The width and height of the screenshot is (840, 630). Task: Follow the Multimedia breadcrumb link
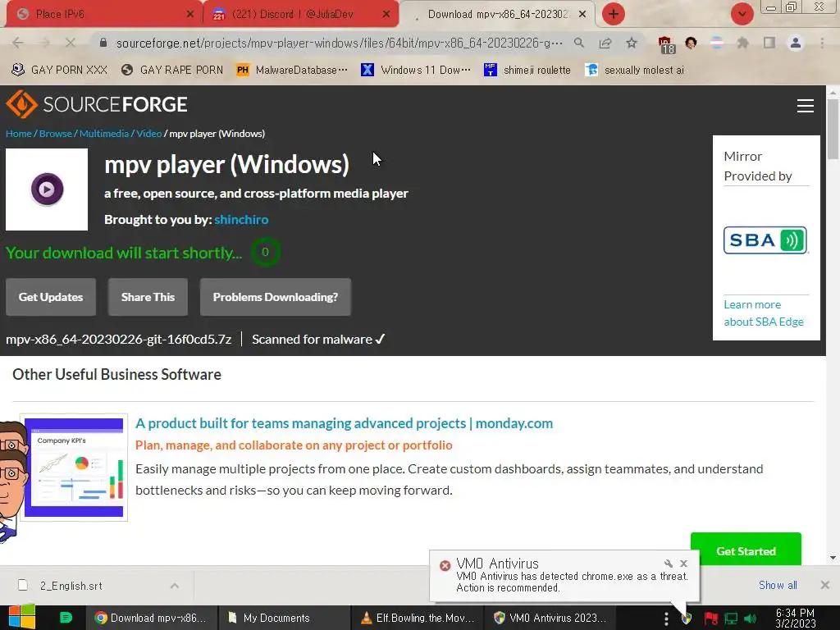click(x=104, y=134)
